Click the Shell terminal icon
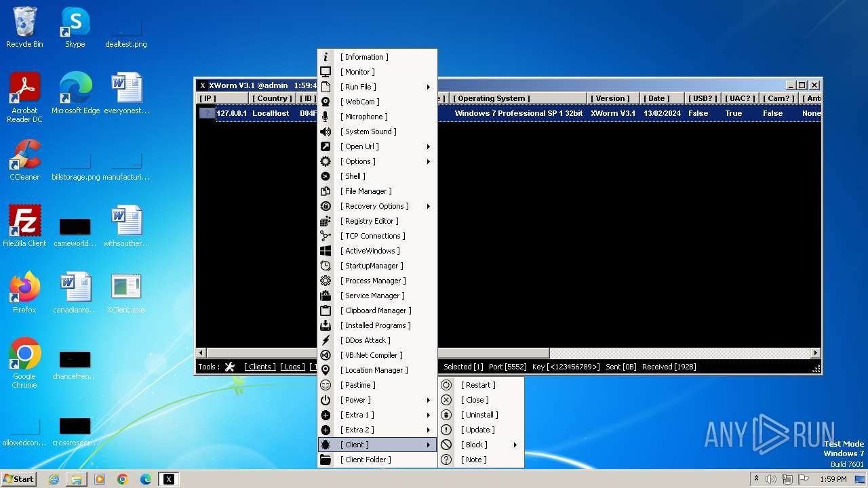 point(325,176)
